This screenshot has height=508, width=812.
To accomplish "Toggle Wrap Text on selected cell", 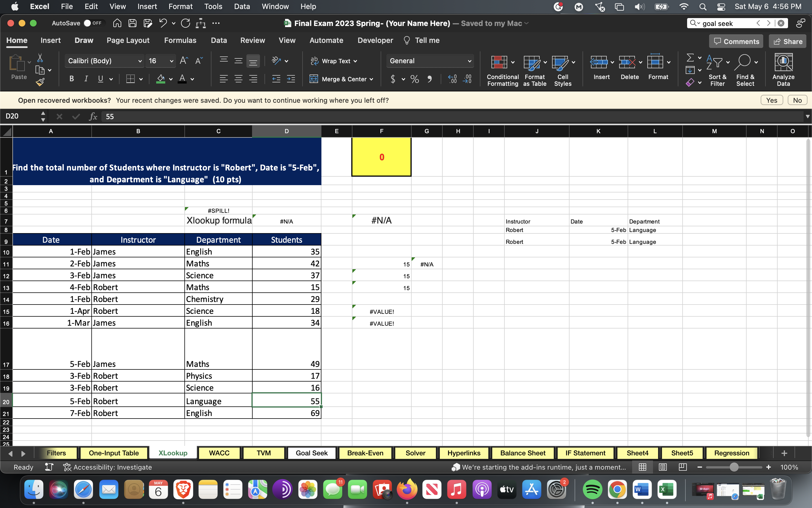I will coord(334,61).
